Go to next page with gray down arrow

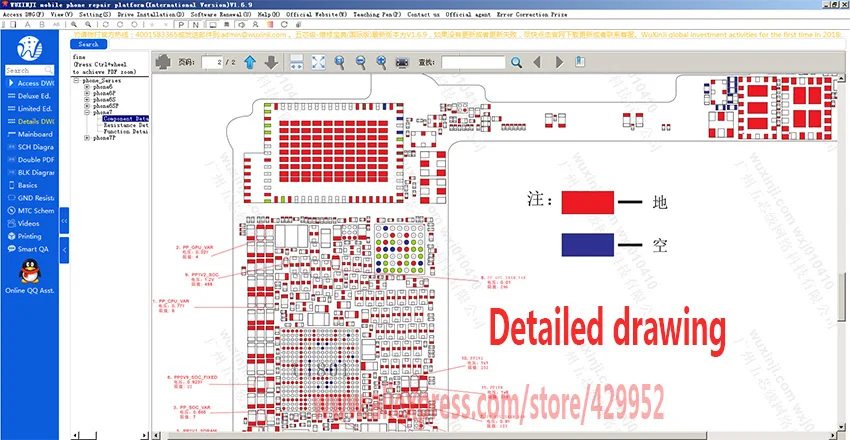click(x=271, y=62)
